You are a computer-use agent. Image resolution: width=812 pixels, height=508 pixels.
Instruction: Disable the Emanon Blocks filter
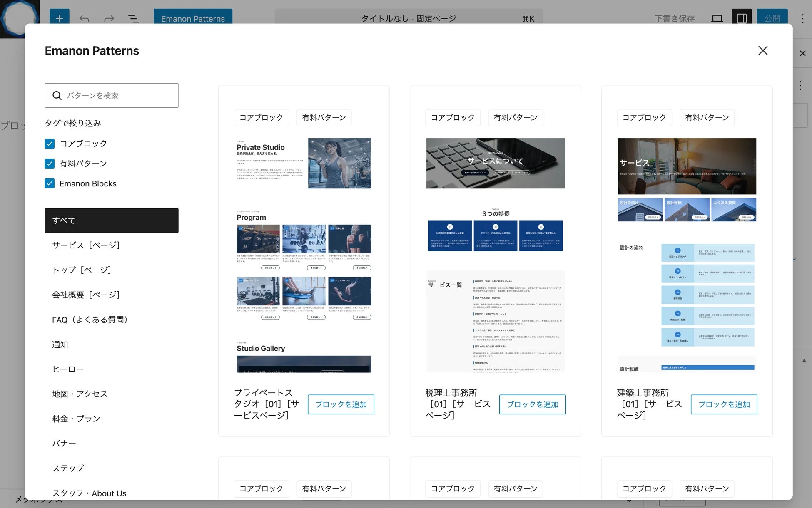click(x=50, y=183)
